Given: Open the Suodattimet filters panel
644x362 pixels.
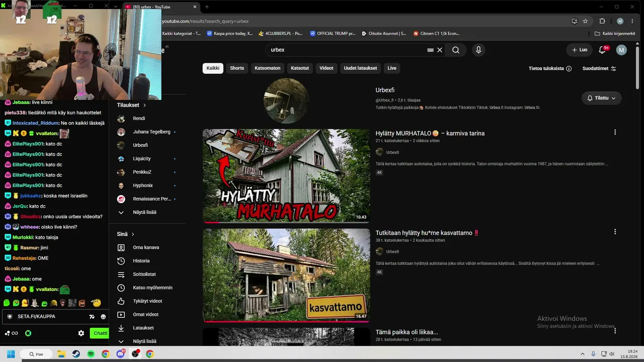Looking at the screenshot, I should tap(599, 68).
